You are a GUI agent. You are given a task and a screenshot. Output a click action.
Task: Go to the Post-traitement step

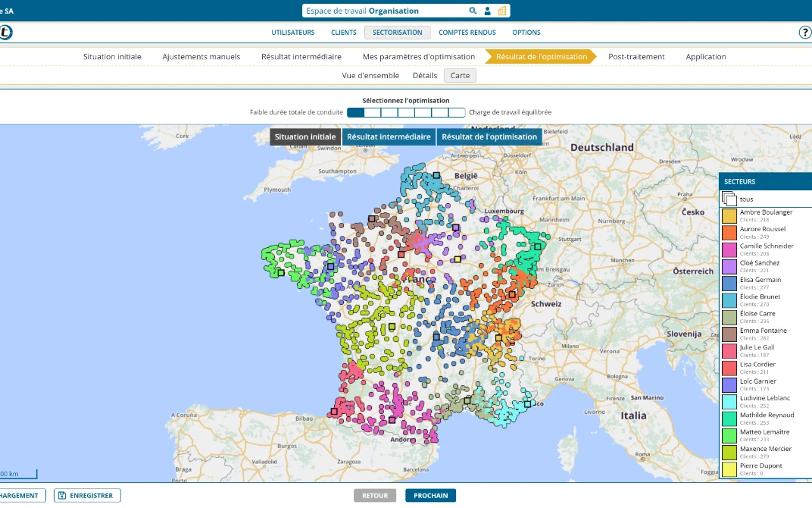click(x=636, y=57)
